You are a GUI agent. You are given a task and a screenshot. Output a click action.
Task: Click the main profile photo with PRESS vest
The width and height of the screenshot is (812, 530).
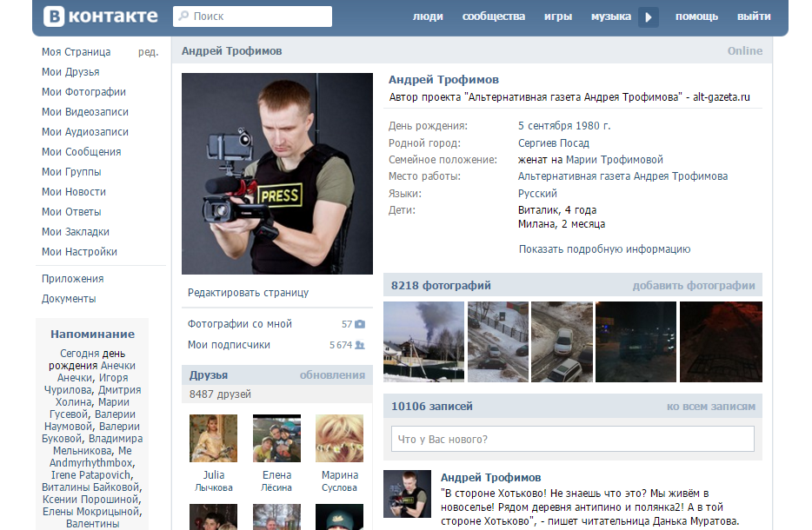coord(276,174)
